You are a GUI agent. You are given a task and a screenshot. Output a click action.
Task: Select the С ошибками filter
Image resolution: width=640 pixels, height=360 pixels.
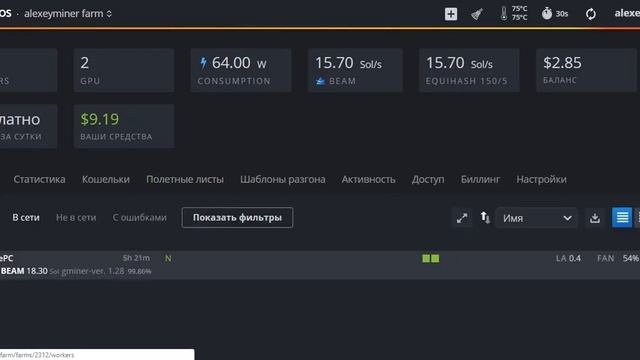coord(139,218)
